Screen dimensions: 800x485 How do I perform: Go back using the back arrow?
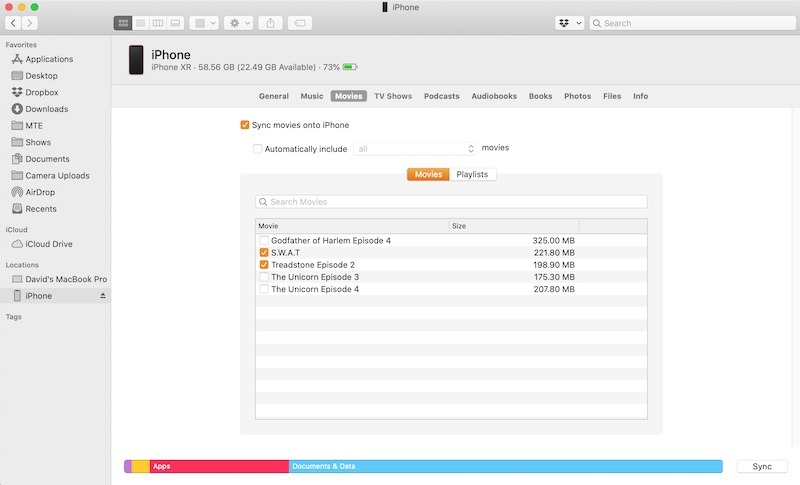point(12,22)
